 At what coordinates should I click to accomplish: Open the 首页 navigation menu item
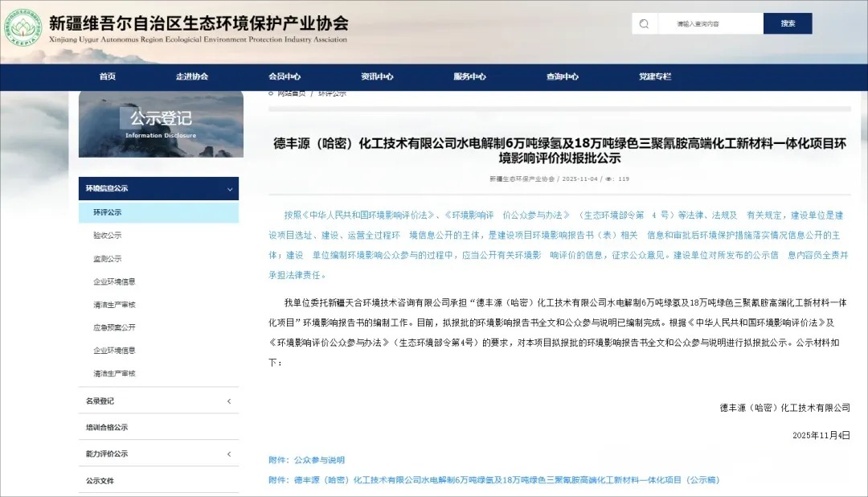[107, 76]
